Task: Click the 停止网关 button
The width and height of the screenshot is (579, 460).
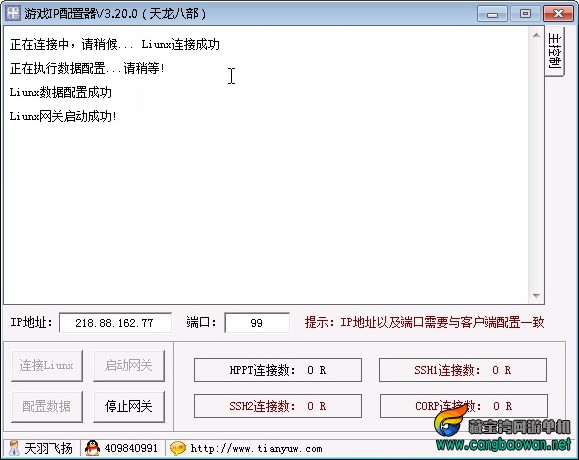Action: click(x=129, y=406)
